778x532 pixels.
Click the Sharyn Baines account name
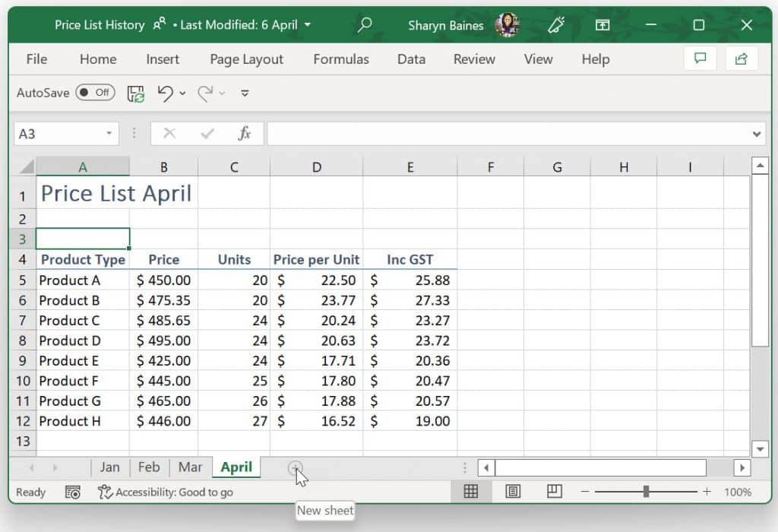445,25
